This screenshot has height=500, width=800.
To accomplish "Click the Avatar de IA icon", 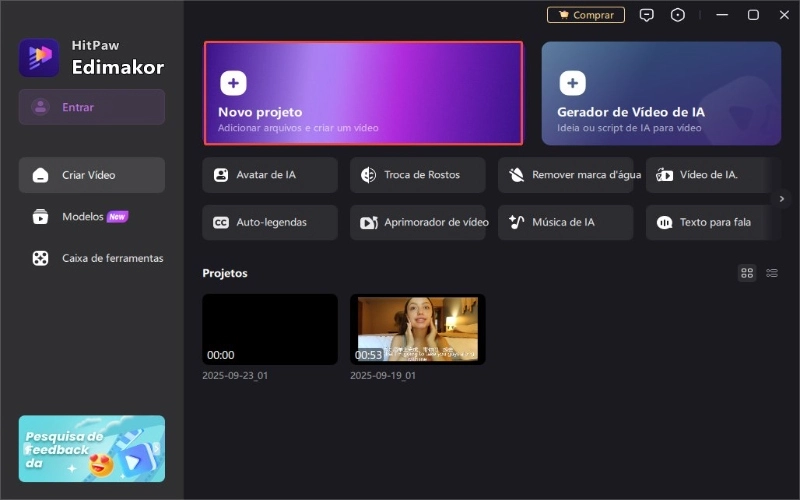I will click(221, 175).
